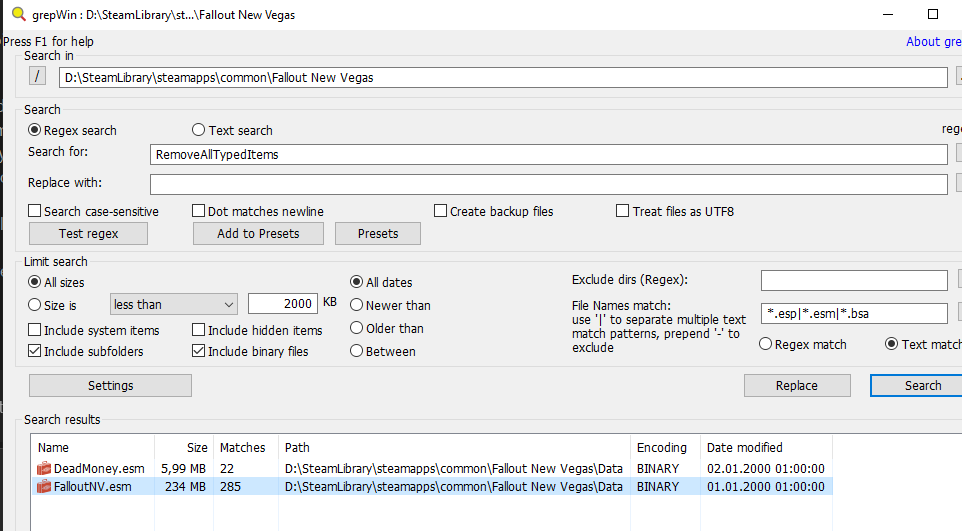This screenshot has width=962, height=531.
Task: Click the Search for text field
Action: [x=548, y=155]
